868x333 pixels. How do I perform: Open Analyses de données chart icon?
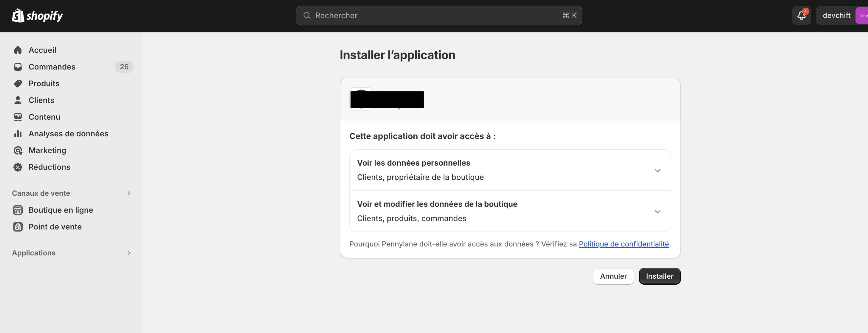(x=18, y=134)
